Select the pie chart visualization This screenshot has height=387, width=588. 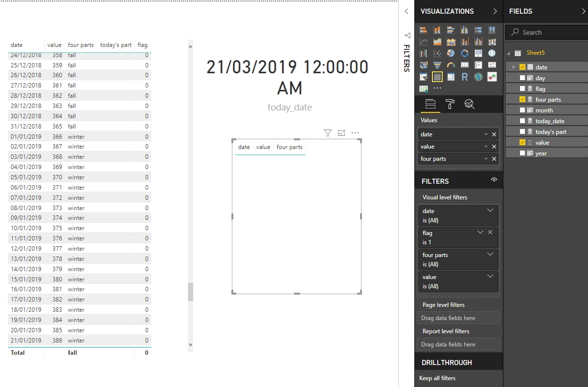pos(451,53)
